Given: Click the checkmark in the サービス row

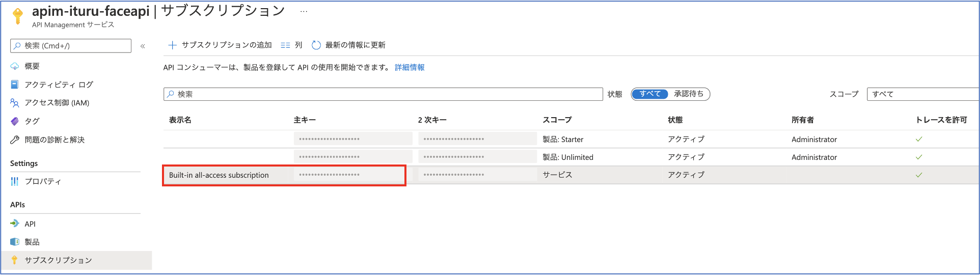Looking at the screenshot, I should (919, 175).
